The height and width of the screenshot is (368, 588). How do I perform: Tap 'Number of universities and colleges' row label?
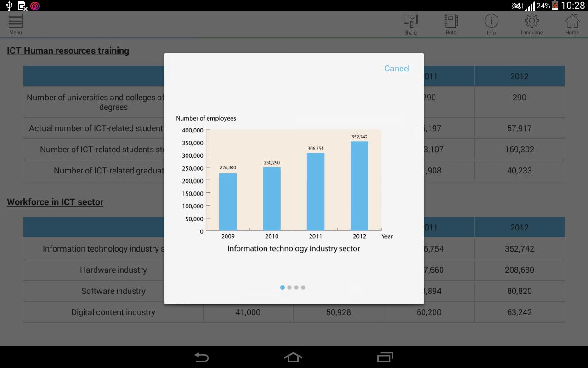[95, 102]
